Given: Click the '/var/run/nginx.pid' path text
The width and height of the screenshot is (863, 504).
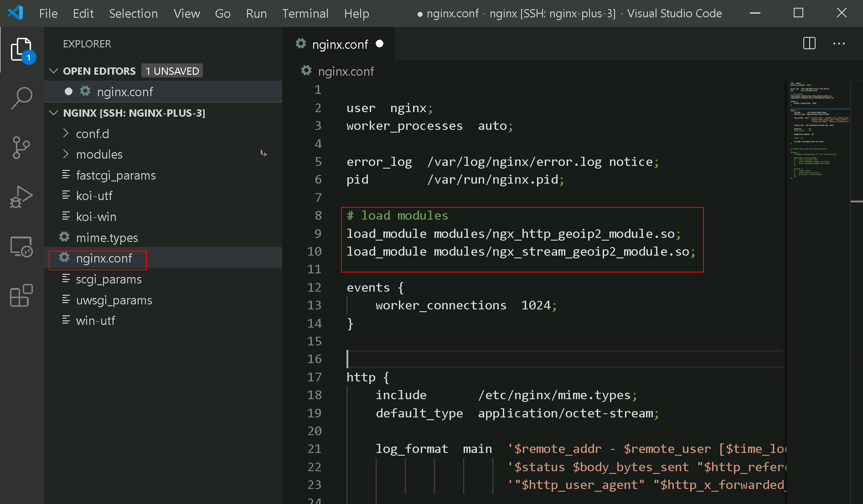Looking at the screenshot, I should [492, 180].
